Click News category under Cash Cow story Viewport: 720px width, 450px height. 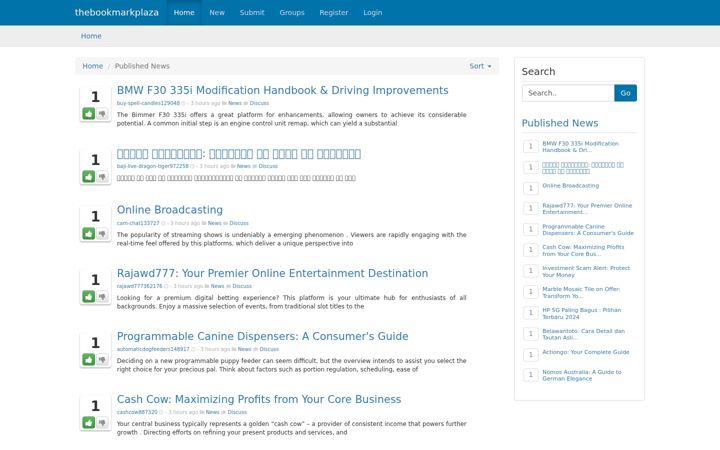tap(212, 412)
